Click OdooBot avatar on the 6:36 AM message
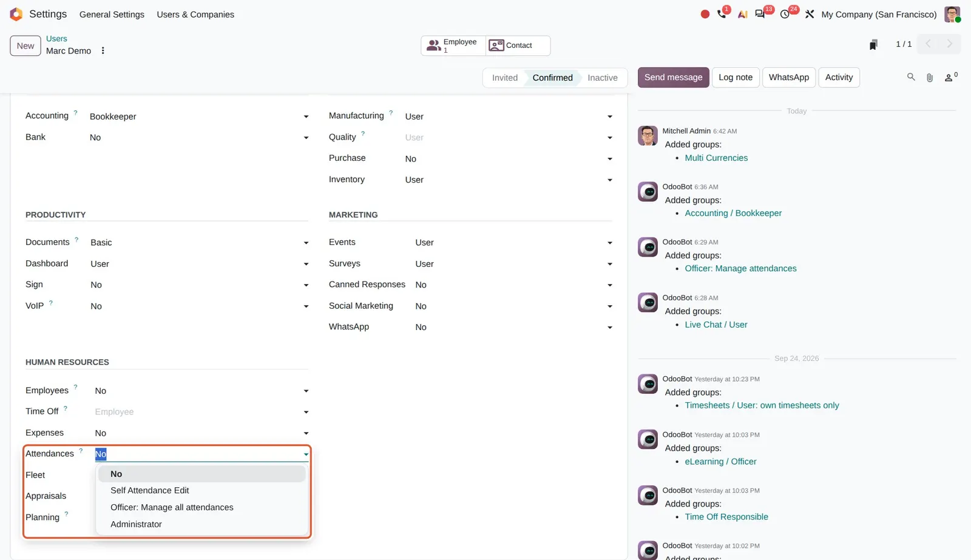The width and height of the screenshot is (971, 560). [x=648, y=192]
